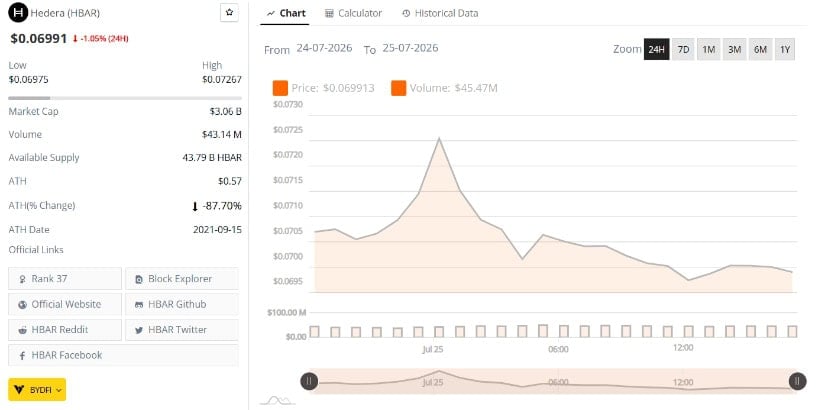
Task: Click the price peak point on chart
Action: (439, 138)
